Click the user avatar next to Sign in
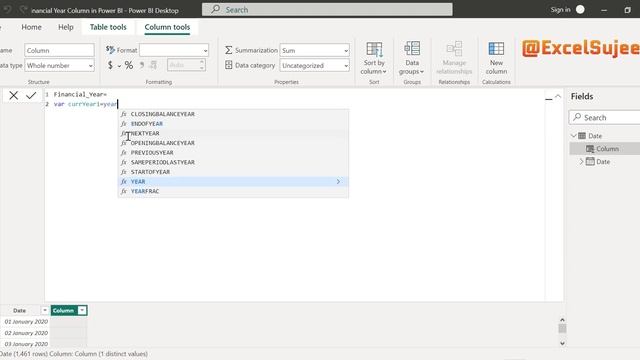Image resolution: width=640 pixels, height=360 pixels. [x=580, y=9]
